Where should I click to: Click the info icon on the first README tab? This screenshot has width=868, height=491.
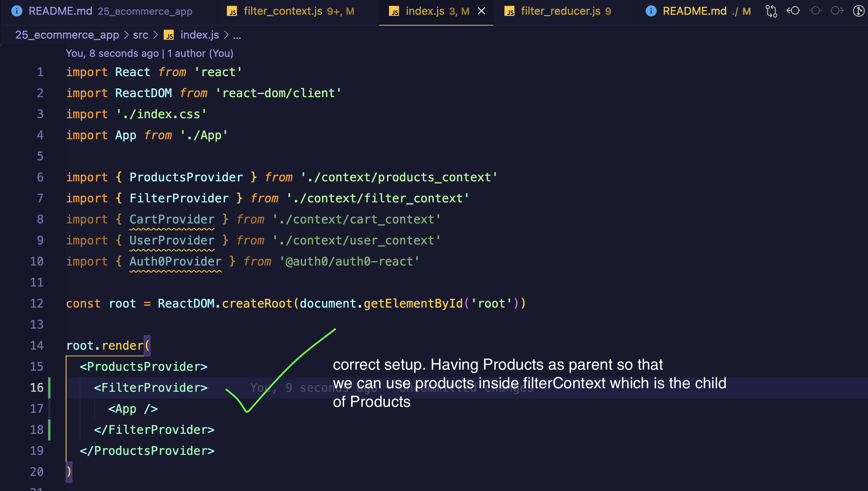[x=16, y=11]
